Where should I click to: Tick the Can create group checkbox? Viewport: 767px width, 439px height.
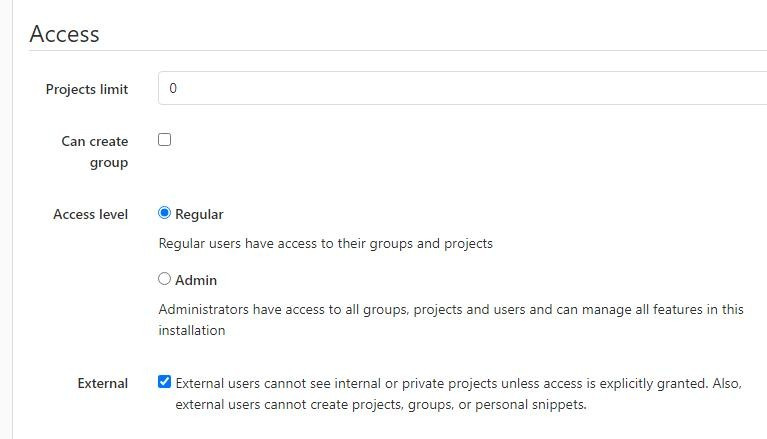tap(165, 140)
